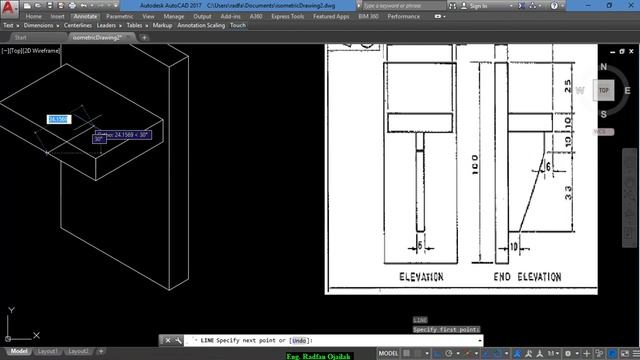Toggle snap mode in status bar
The height and width of the screenshot is (360, 640).
pyautogui.click(x=417, y=353)
